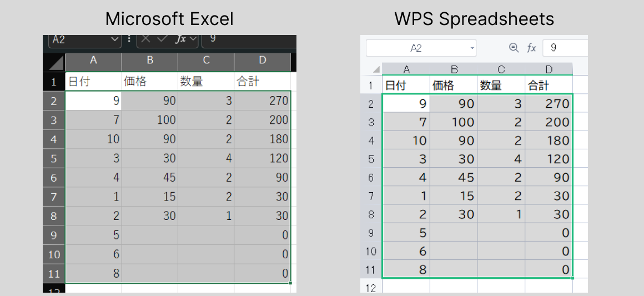Click the WPS selection fill handle
644x296 pixels.
click(572, 278)
